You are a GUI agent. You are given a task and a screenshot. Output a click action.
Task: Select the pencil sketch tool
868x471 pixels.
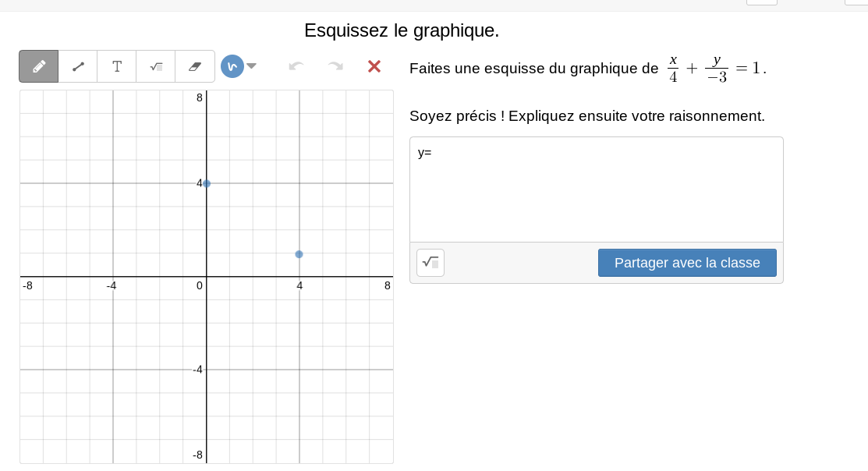click(39, 66)
